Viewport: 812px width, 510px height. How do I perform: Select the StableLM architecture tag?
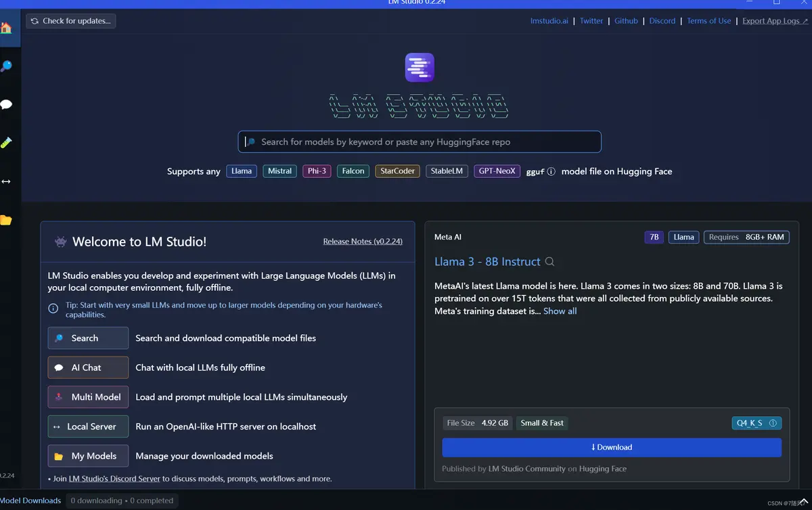pyautogui.click(x=447, y=171)
